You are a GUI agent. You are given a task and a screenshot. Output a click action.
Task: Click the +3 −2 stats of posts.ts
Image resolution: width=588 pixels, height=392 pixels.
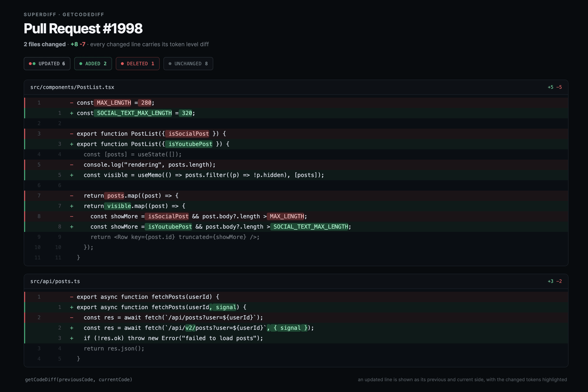(554, 281)
